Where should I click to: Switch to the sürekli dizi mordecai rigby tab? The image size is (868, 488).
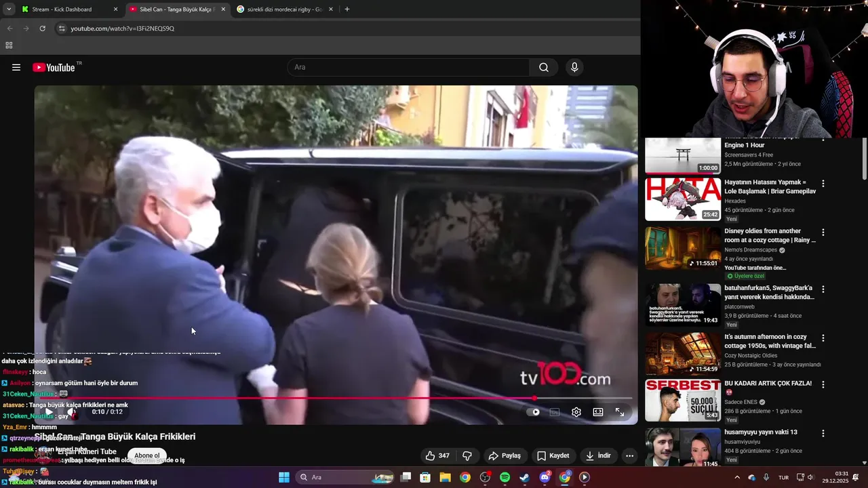283,9
